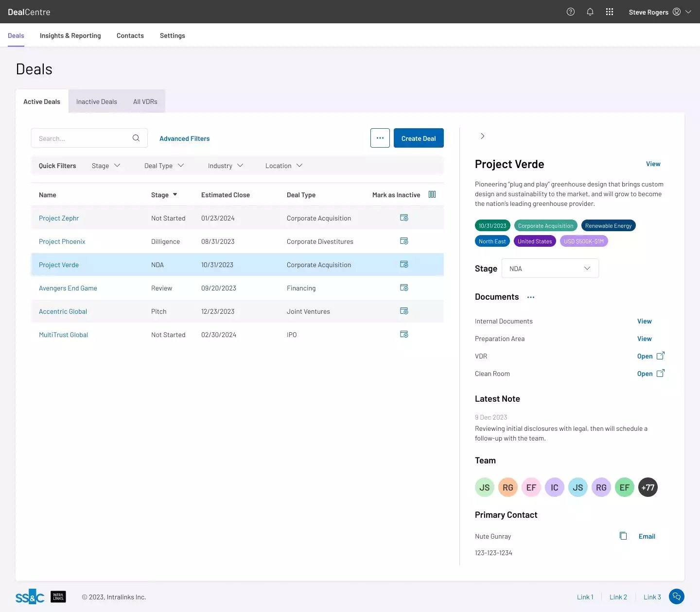Copy the primary contact details icon
Screen dimensions: 700x612
pos(623,536)
